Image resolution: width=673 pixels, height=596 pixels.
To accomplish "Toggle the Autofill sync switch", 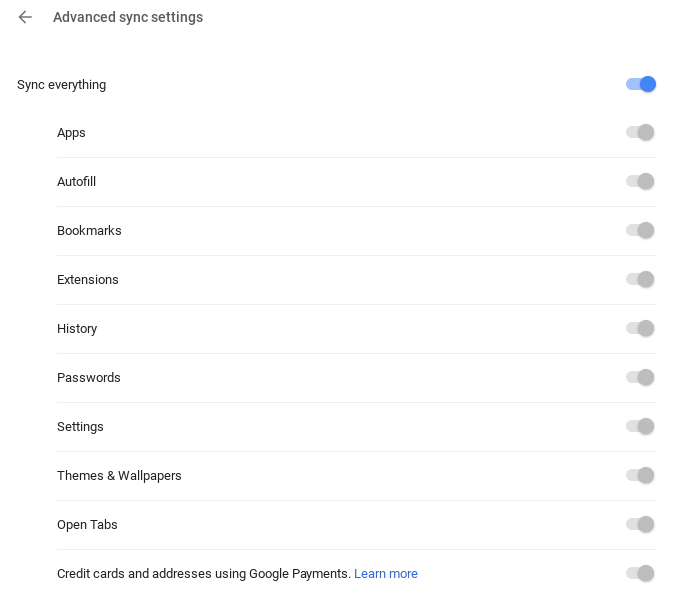I will click(x=640, y=181).
